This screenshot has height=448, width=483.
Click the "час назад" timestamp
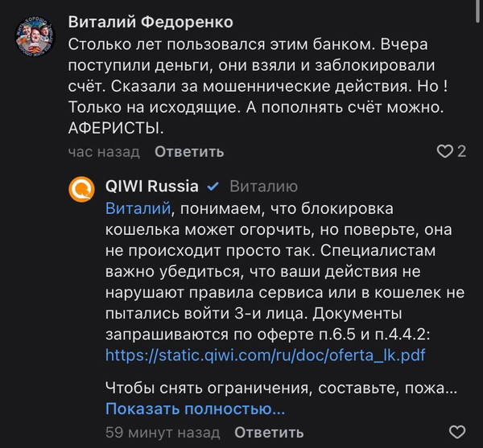coord(103,151)
